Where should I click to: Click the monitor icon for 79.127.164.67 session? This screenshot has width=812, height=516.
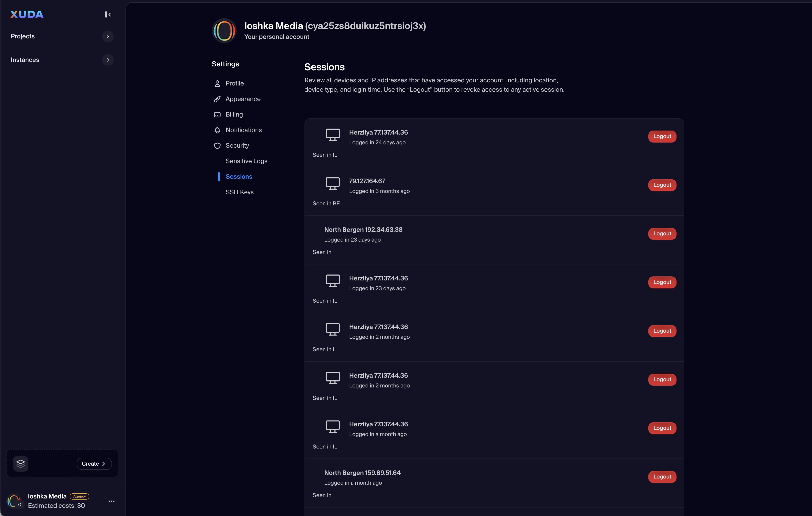point(332,184)
